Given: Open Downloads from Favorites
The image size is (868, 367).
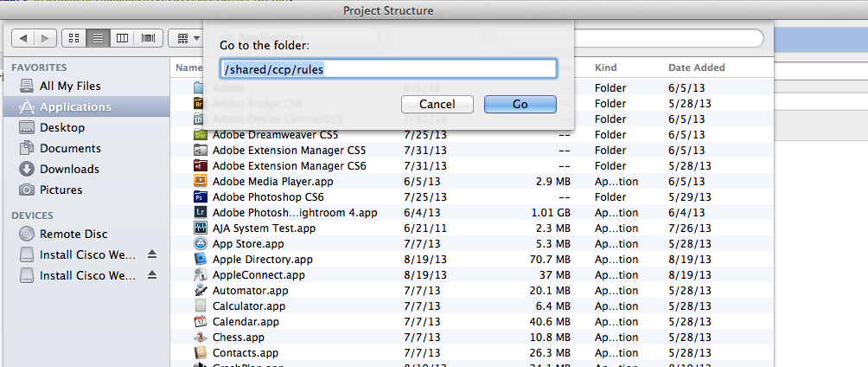Looking at the screenshot, I should point(69,169).
